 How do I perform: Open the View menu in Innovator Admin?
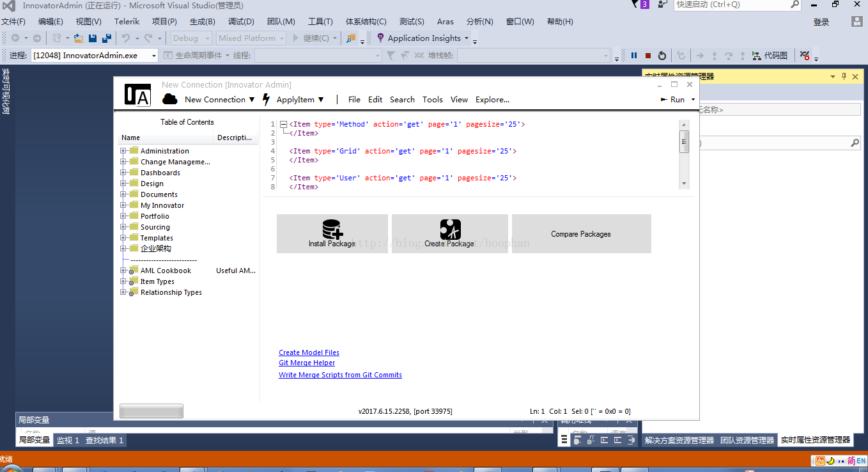pos(459,100)
